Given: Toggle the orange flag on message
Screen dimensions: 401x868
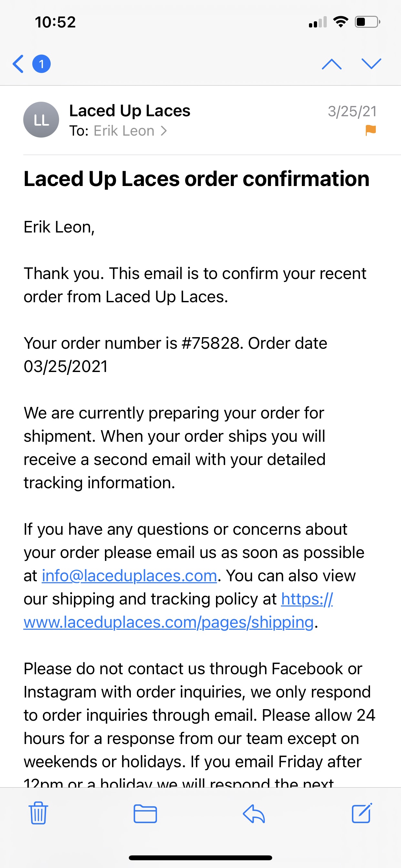Looking at the screenshot, I should click(x=371, y=130).
